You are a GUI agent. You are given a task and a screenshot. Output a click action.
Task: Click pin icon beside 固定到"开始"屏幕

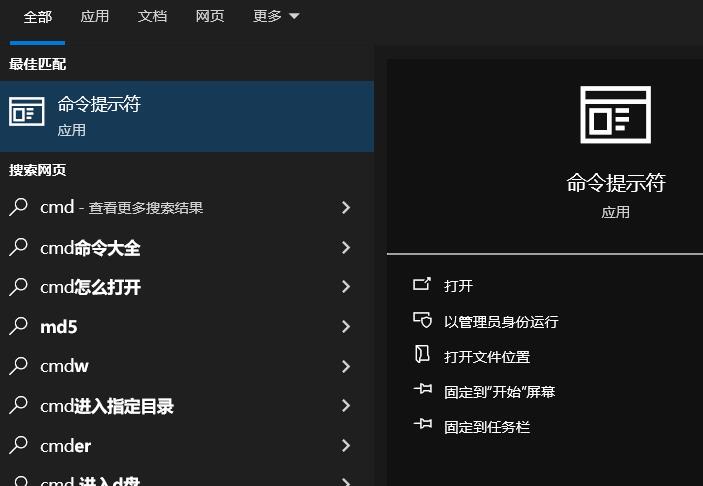422,389
